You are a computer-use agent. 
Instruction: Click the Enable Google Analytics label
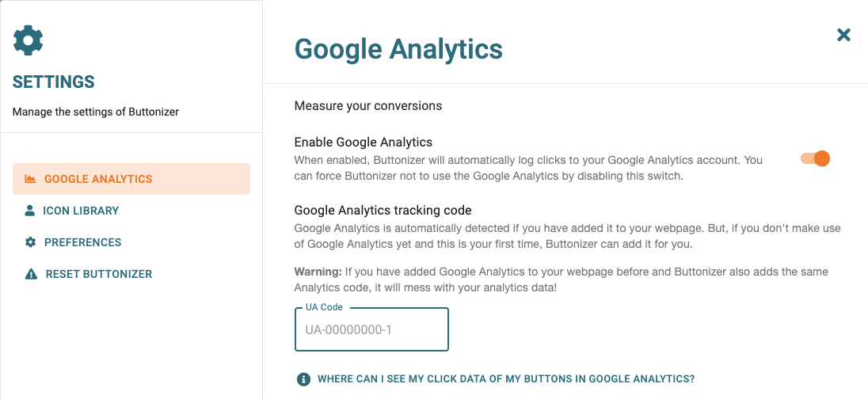pyautogui.click(x=364, y=142)
